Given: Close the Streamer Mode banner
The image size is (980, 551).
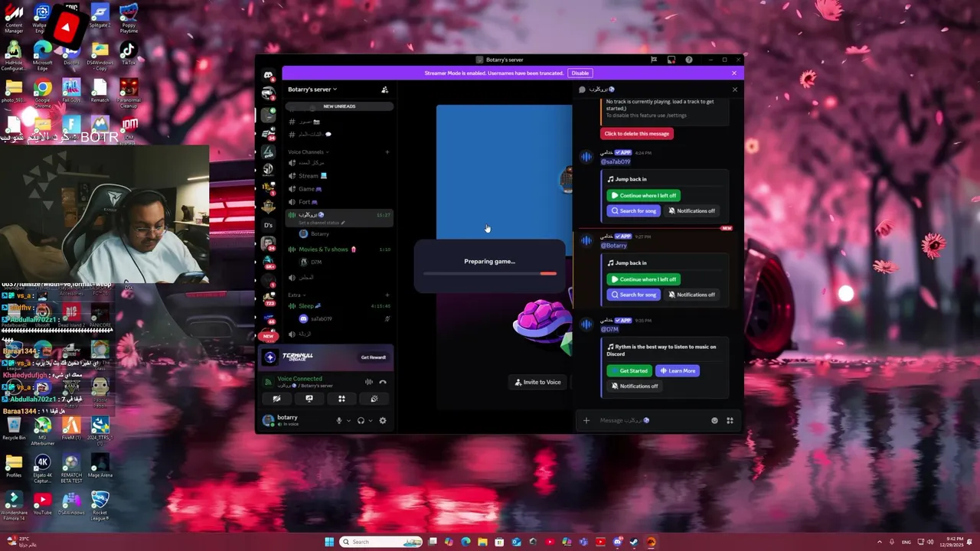Looking at the screenshot, I should click(x=733, y=73).
